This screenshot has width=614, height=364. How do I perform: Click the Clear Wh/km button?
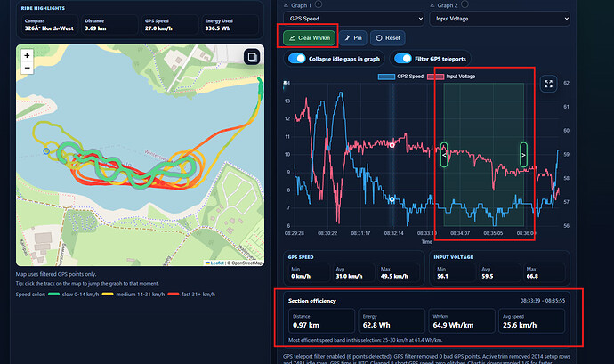(x=310, y=38)
